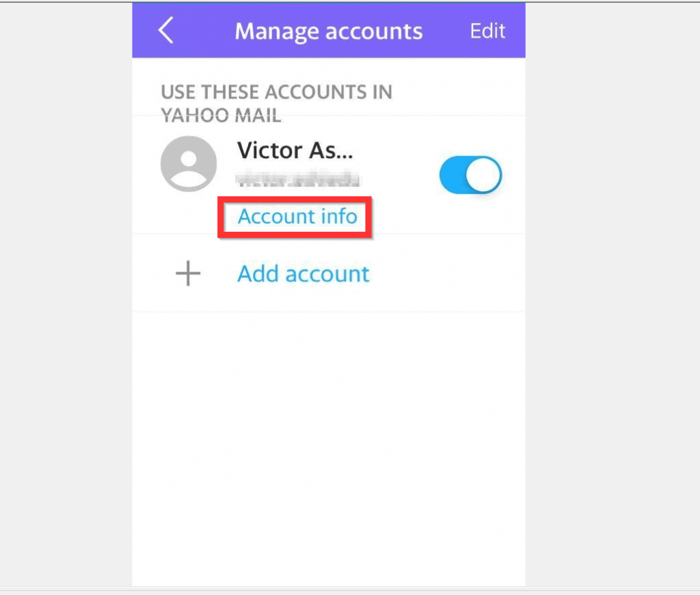Click the head silhouette inside the avatar circle
The height and width of the screenshot is (595, 700).
point(189,159)
